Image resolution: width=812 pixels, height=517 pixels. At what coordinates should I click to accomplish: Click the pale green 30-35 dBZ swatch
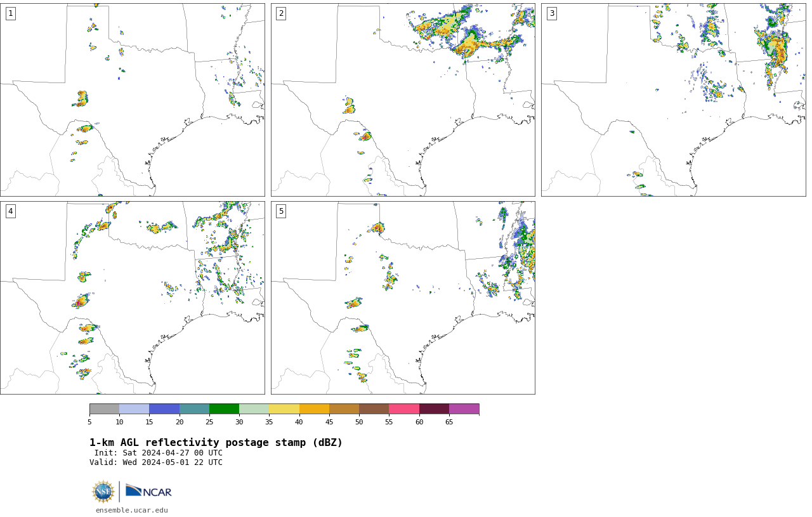(x=254, y=409)
